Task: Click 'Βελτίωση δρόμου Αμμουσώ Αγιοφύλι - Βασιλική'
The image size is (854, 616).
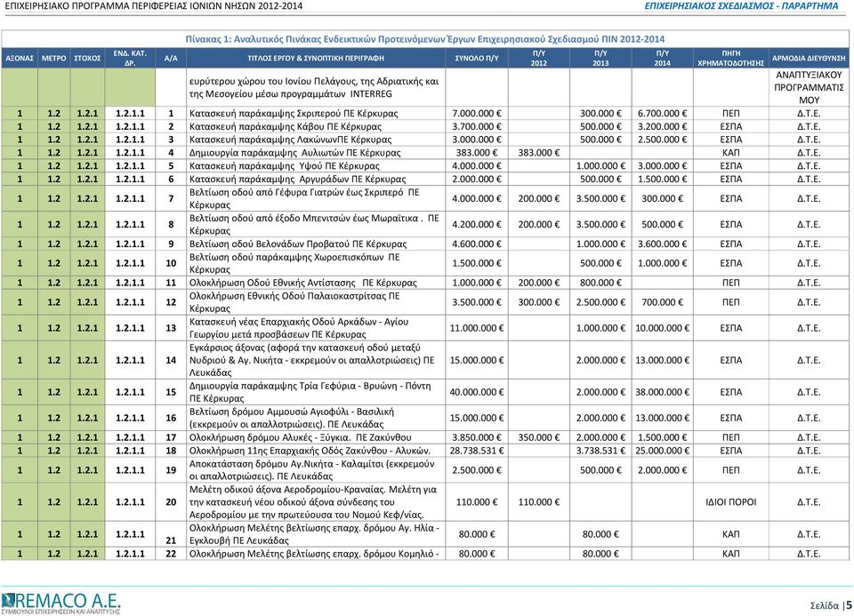Action: point(292,418)
